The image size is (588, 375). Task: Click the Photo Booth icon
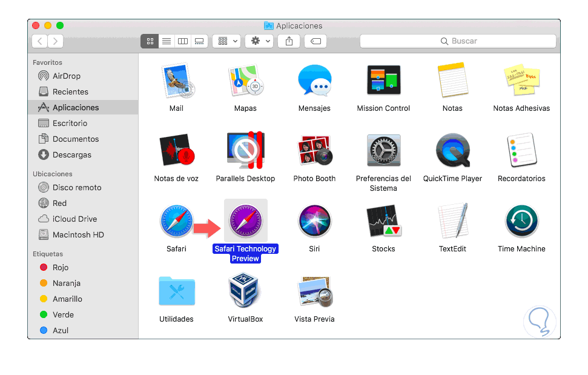point(314,150)
